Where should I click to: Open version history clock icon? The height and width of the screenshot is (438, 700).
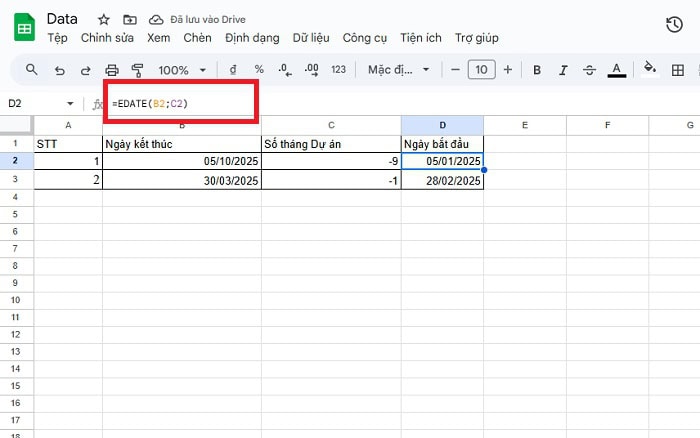(x=674, y=25)
